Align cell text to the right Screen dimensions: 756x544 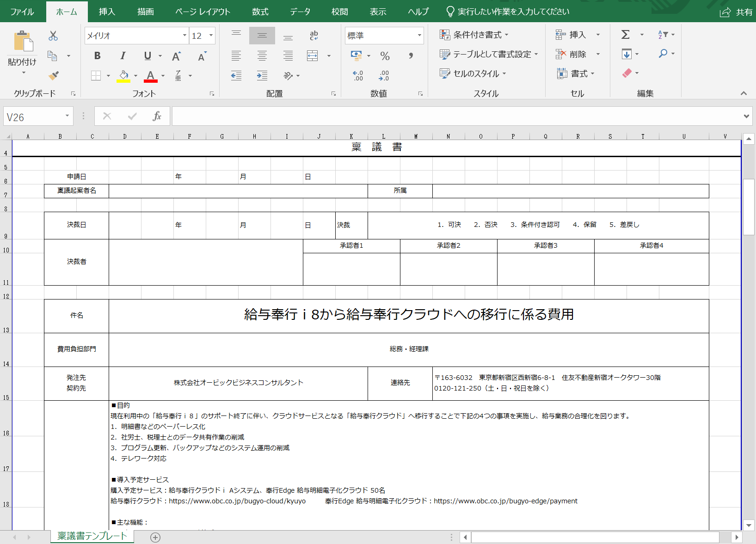(x=288, y=56)
